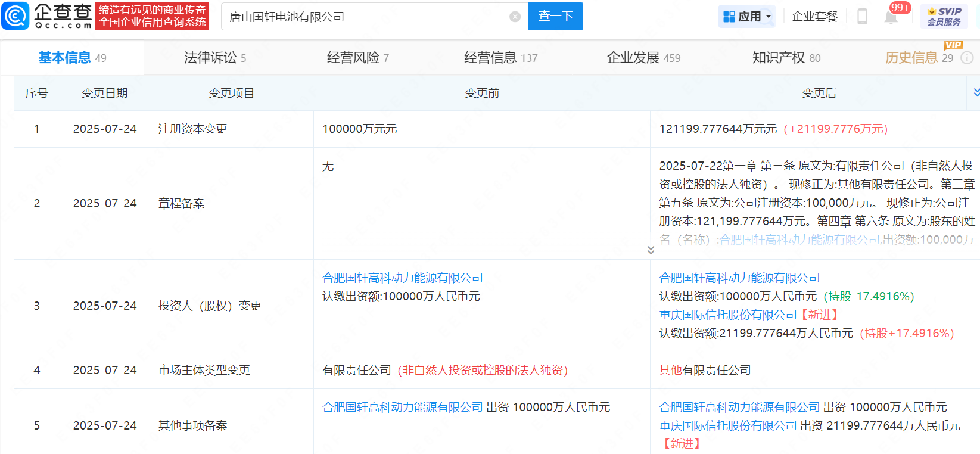
Task: Switch to the 历史信息 VIP tab
Action: tap(919, 58)
